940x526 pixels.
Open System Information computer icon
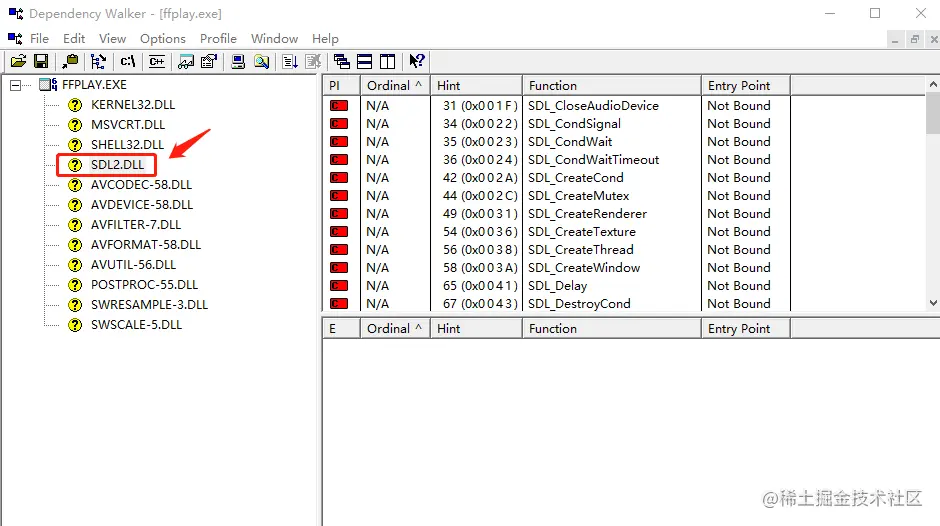238,61
